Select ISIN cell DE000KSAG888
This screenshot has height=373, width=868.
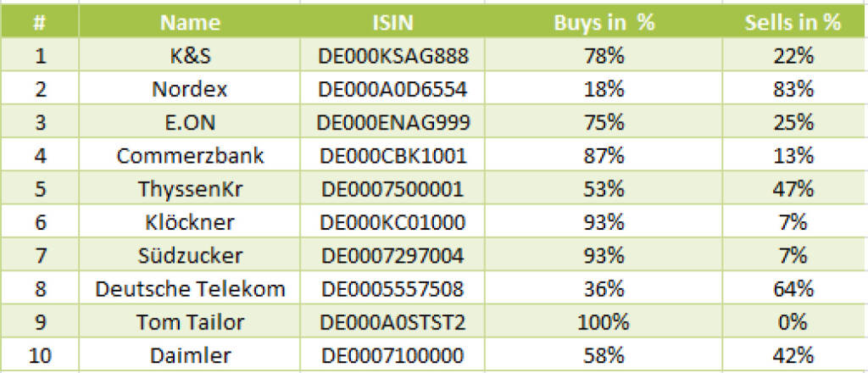tap(392, 56)
